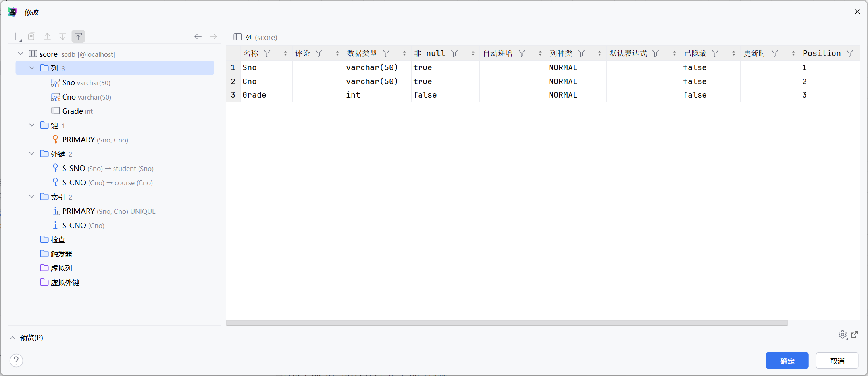Click the Sno name cell in grid
The width and height of the screenshot is (868, 376).
[266, 67]
